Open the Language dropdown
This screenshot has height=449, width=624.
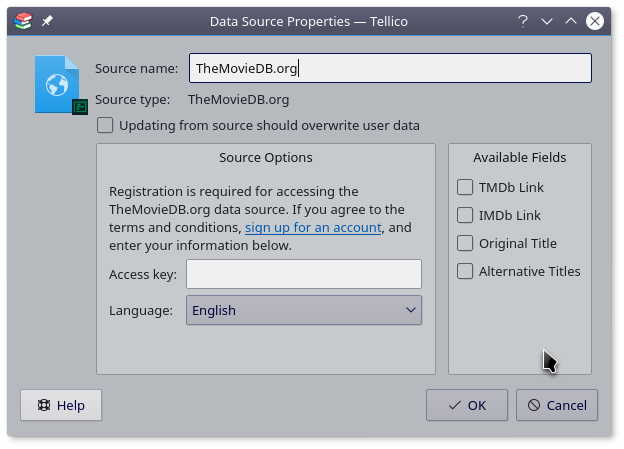[304, 310]
